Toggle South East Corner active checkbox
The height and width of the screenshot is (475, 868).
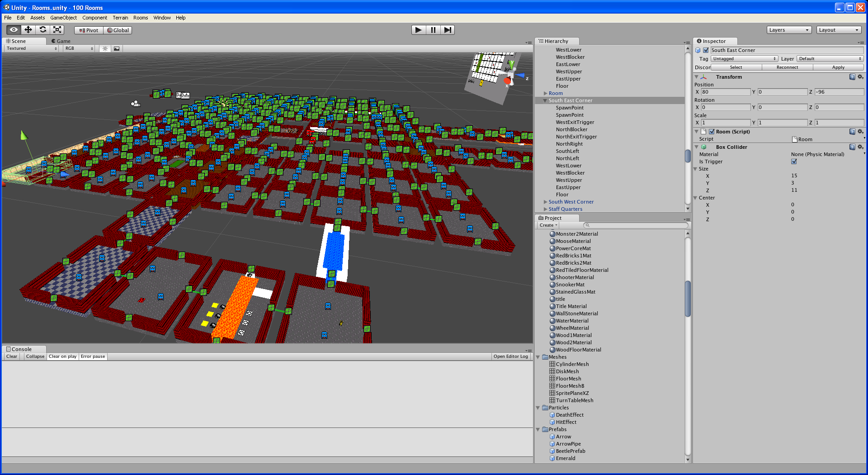point(706,50)
